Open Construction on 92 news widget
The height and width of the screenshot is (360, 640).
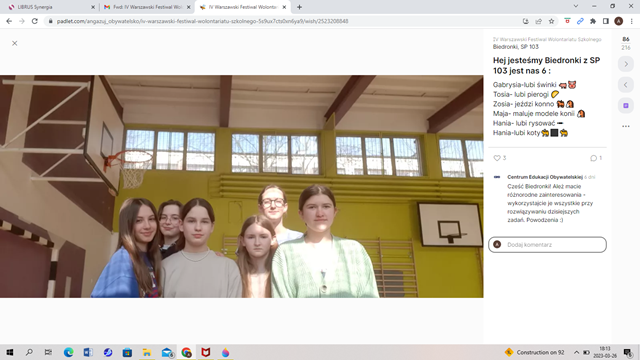click(x=535, y=352)
